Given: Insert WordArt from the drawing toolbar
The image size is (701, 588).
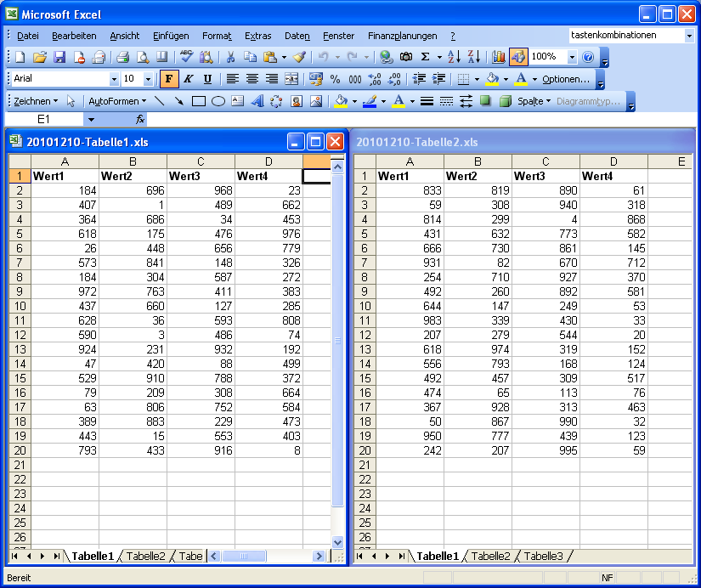Looking at the screenshot, I should click(x=257, y=101).
